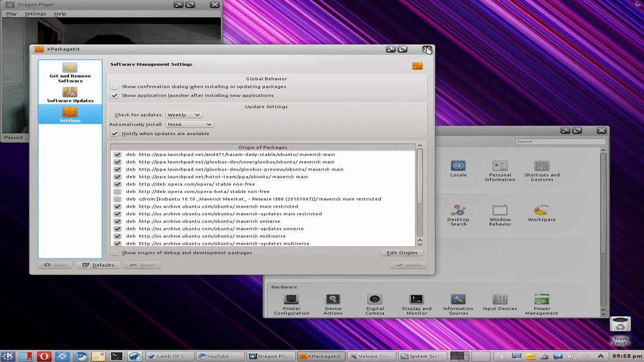
Task: Open Digital Camera module
Action: click(375, 305)
